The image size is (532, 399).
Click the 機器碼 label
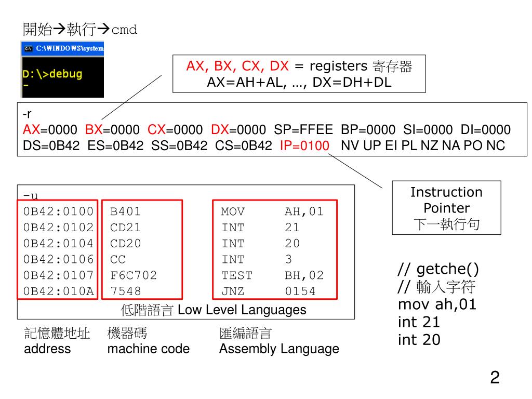[x=127, y=333]
